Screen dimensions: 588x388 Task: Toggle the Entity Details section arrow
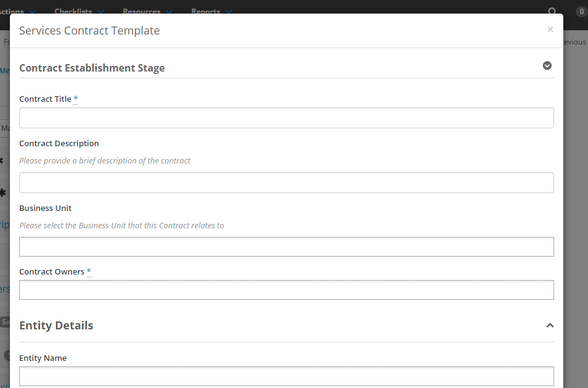tap(550, 325)
